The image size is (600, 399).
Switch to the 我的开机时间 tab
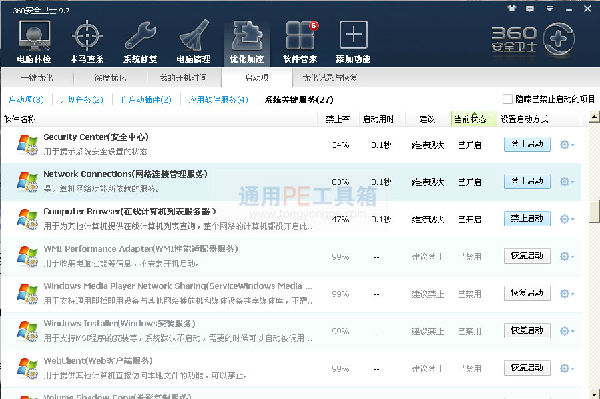pyautogui.click(x=184, y=78)
